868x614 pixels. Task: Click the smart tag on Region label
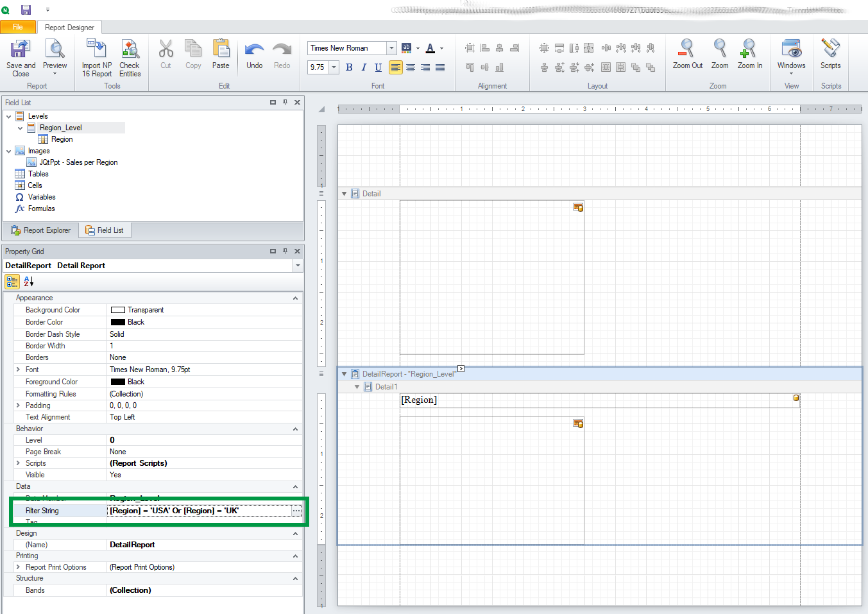(x=796, y=398)
